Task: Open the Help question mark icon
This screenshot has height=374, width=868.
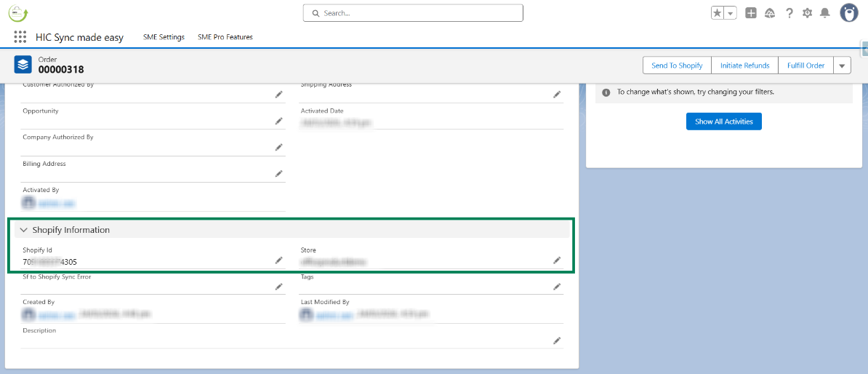Action: (789, 13)
